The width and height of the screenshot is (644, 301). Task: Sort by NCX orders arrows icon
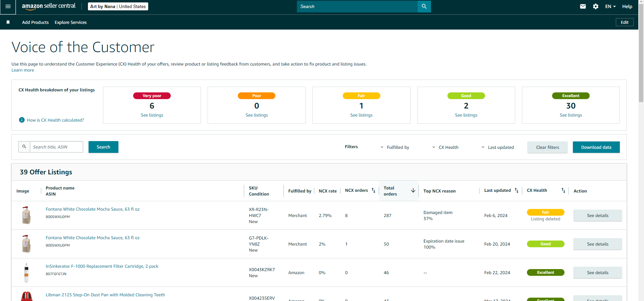point(373,190)
